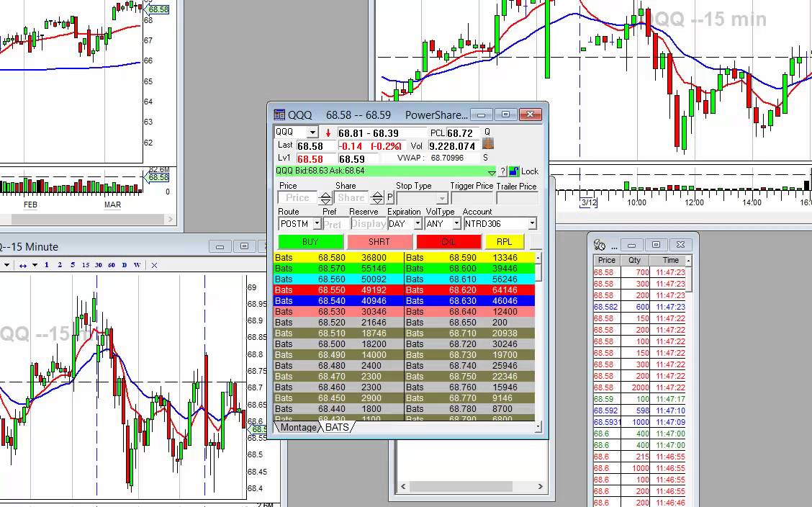Open the first chart toolbar dropdown arrow
812x507 pixels.
click(x=6, y=265)
